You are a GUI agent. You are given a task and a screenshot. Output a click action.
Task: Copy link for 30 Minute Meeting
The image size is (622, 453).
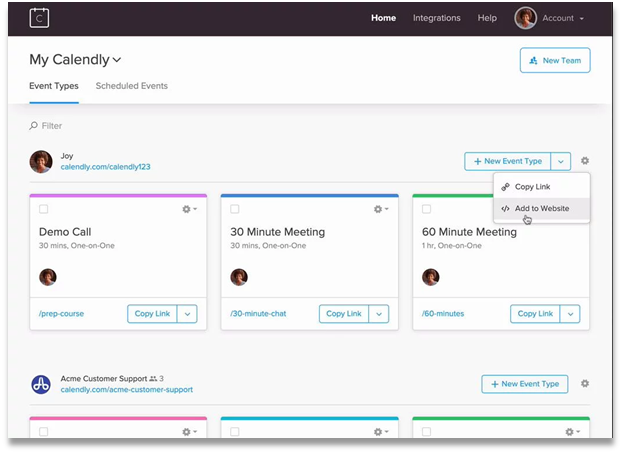(344, 314)
